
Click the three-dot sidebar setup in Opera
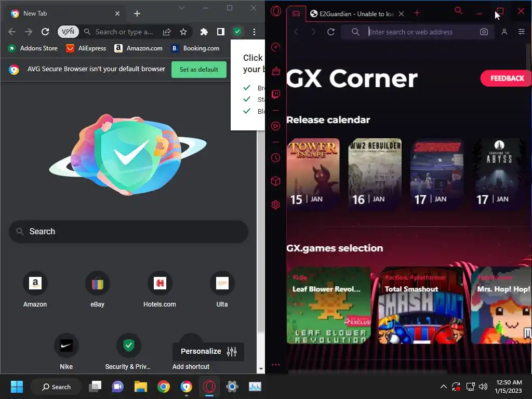[276, 365]
